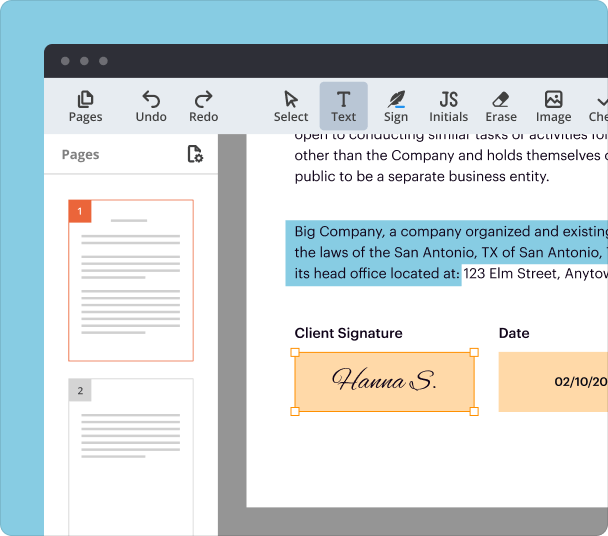Insert a picture with Image tool
This screenshot has height=536, width=608.
coord(553,106)
